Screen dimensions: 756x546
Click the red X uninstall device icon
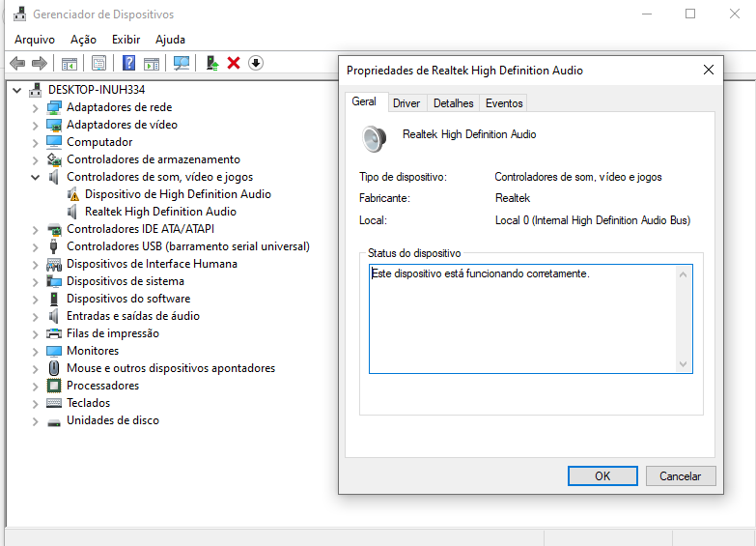point(234,63)
